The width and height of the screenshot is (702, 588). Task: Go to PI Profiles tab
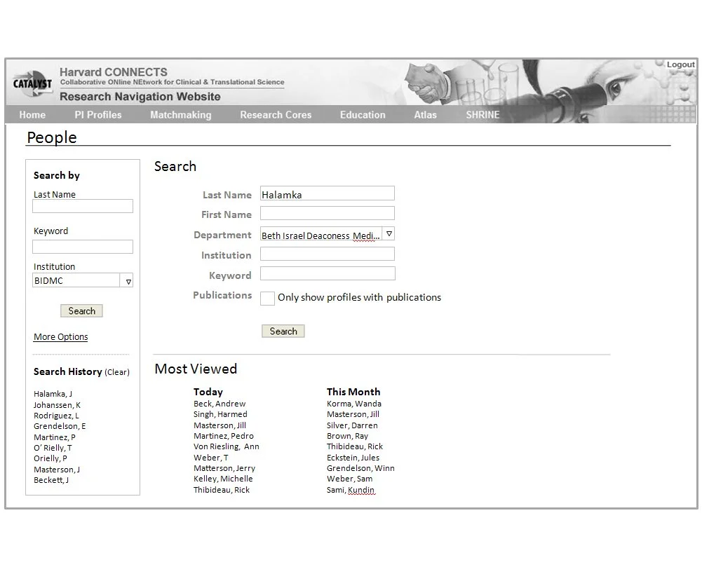click(98, 115)
